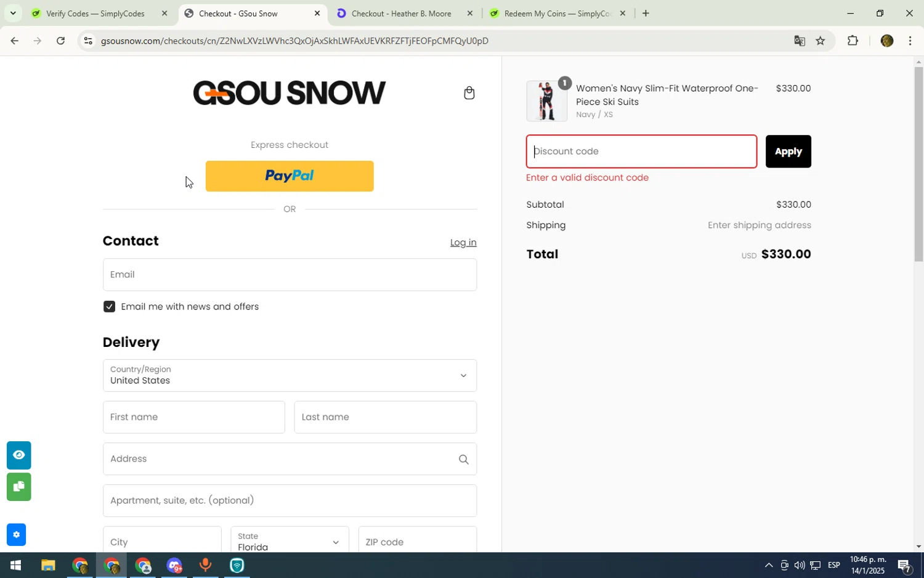Click the Enter a valid discount code message
924x578 pixels.
point(588,177)
